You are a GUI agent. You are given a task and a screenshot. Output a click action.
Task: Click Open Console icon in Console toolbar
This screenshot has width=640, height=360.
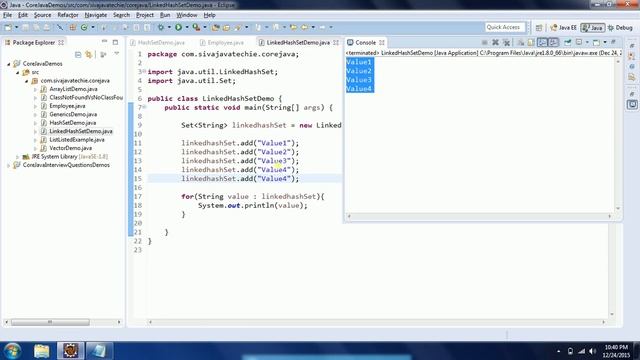tap(596, 42)
